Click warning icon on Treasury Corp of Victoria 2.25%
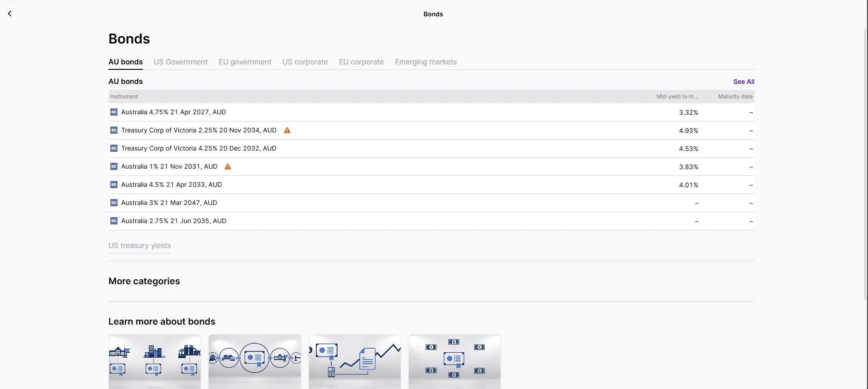The image size is (868, 389). click(287, 130)
